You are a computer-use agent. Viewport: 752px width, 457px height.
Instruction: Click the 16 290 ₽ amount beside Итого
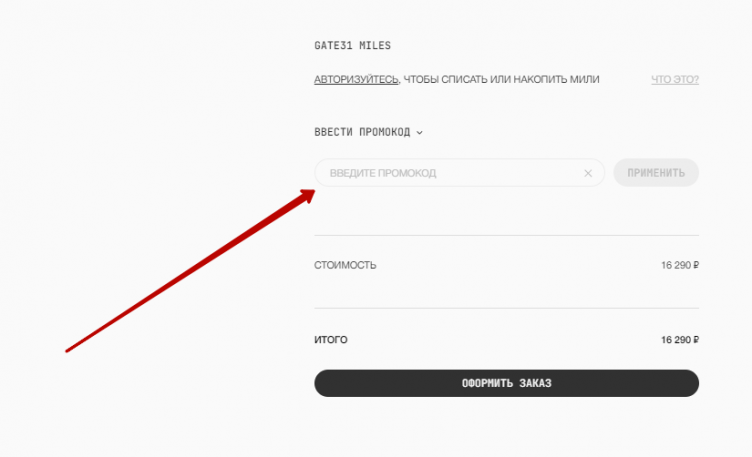(x=679, y=340)
